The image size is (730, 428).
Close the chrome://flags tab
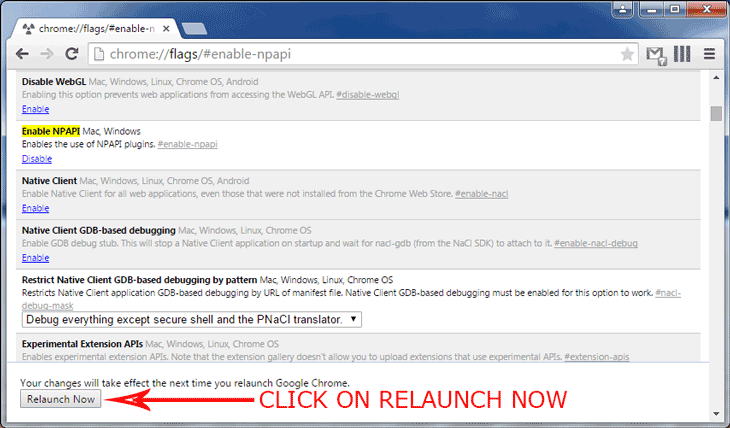coord(166,29)
